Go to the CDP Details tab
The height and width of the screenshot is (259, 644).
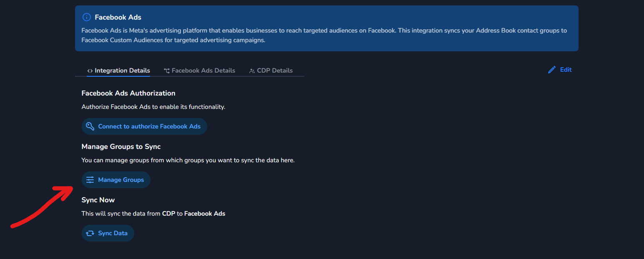pyautogui.click(x=275, y=70)
